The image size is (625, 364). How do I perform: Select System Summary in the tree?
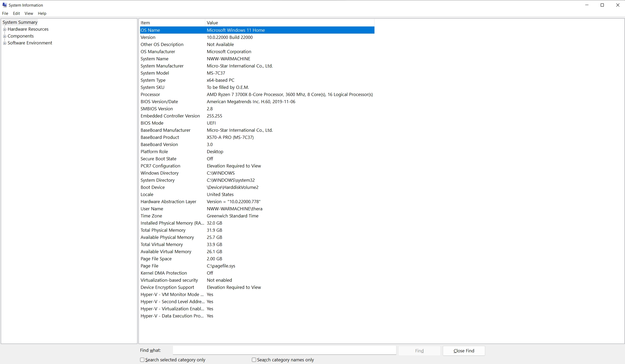(20, 22)
